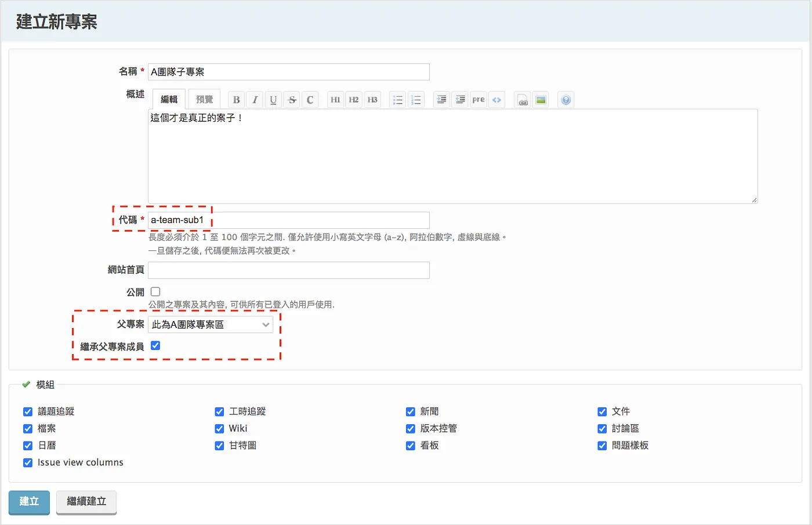
Task: Remove the block quote with the unquote icon
Action: (460, 100)
